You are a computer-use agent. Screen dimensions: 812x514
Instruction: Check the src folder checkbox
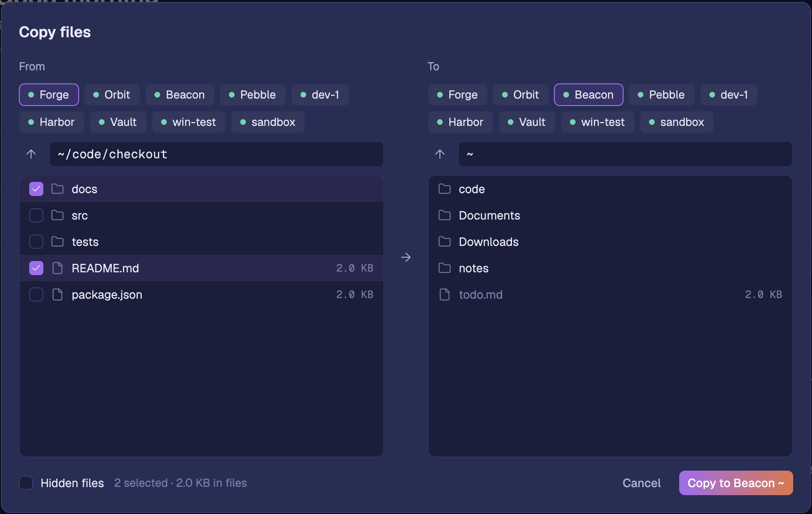[36, 215]
